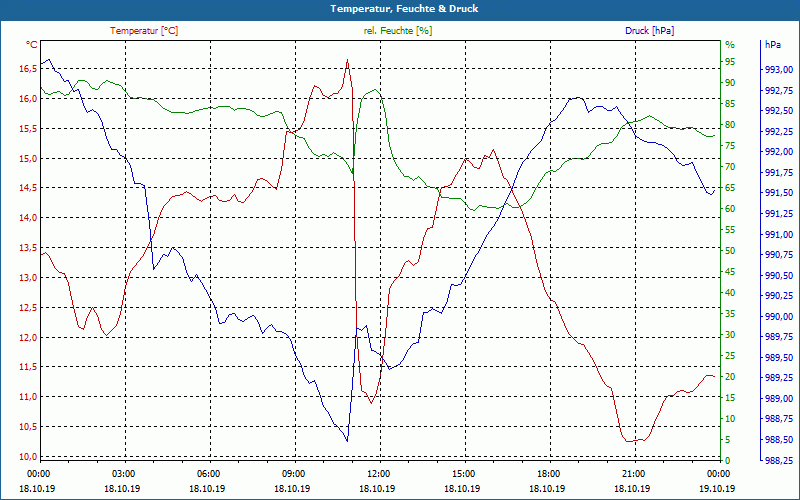Viewport: 800px width, 500px height.
Task: Select the red "Temperatur [°C]" legend label
Action: pos(144,31)
